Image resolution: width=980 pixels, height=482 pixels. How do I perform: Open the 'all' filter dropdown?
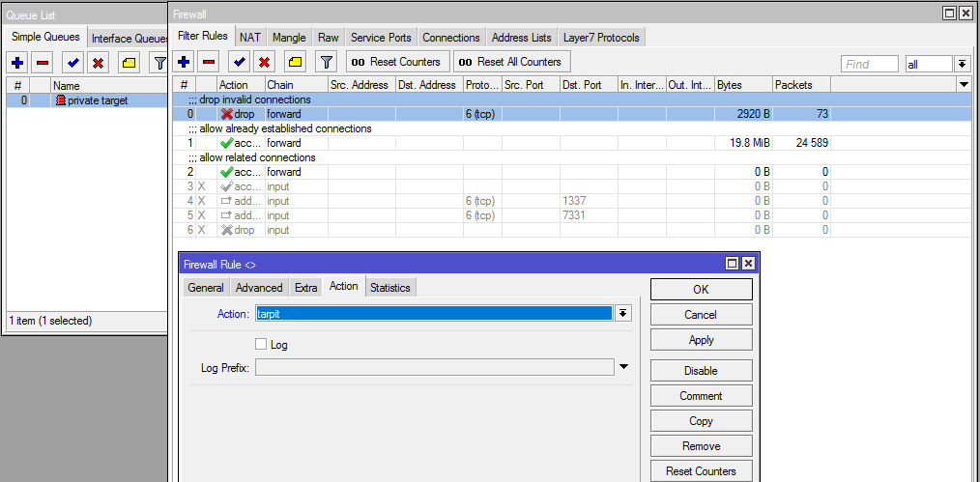pos(962,64)
